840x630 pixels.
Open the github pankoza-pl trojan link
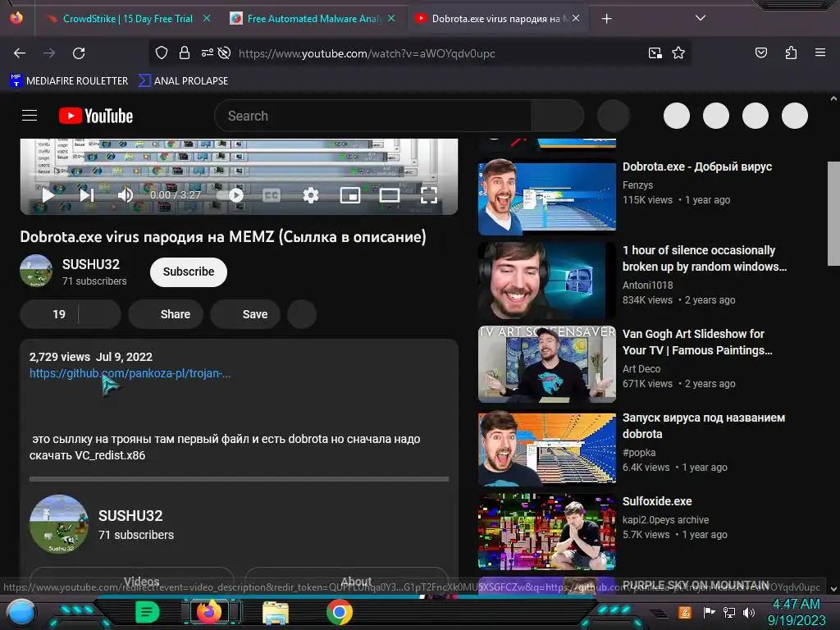coord(130,373)
